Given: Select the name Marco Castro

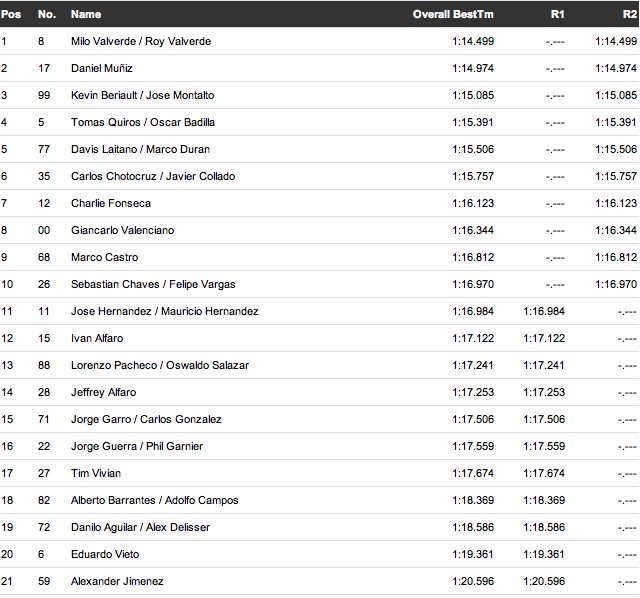Looking at the screenshot, I should 104,257.
